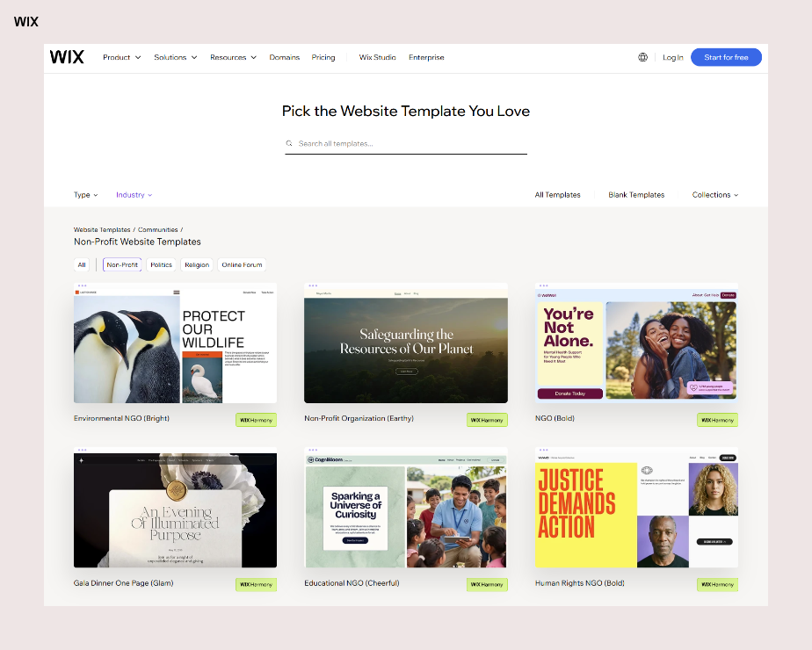Viewport: 812px width, 650px height.
Task: Click Website Templates breadcrumb
Action: [x=102, y=229]
